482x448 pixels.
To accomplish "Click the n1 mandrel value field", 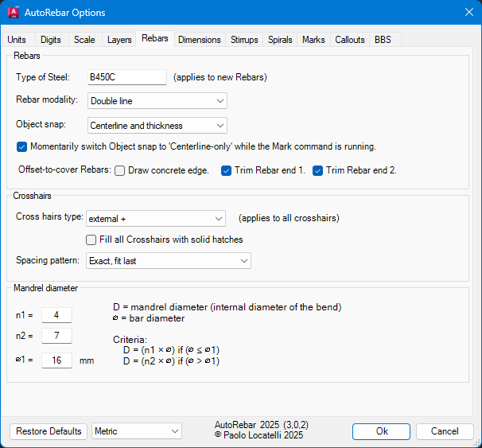I will pos(56,314).
